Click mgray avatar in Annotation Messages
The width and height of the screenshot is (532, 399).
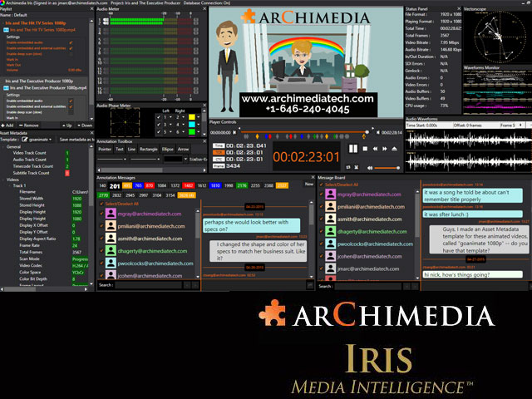[111, 214]
